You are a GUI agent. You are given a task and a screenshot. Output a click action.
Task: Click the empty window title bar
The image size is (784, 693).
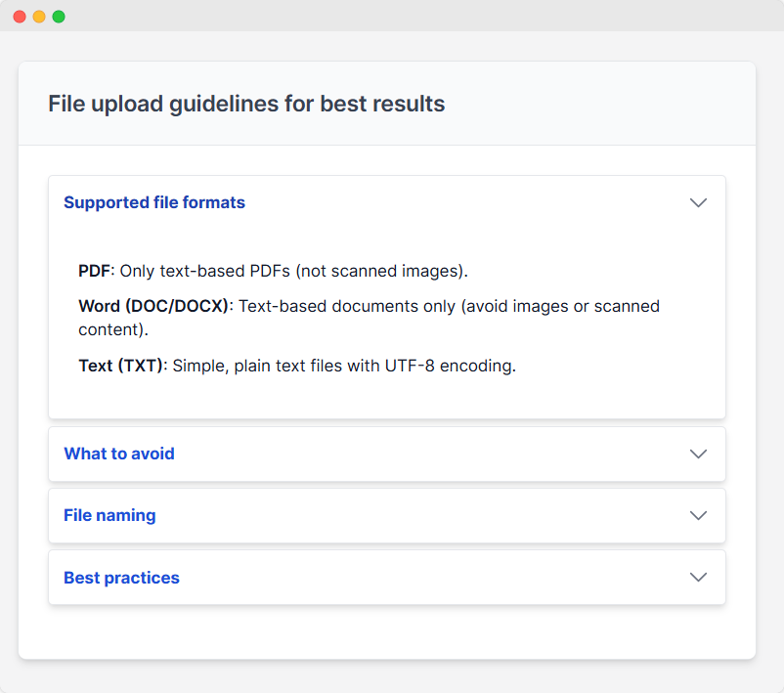click(x=391, y=17)
